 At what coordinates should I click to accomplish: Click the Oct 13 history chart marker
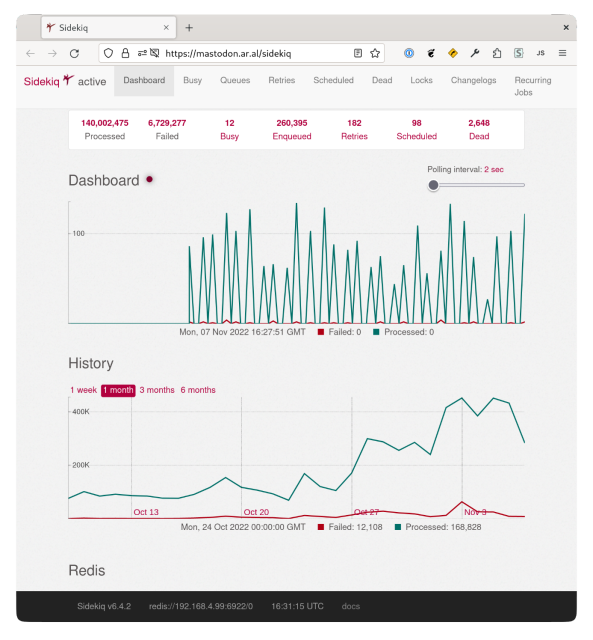(146, 512)
